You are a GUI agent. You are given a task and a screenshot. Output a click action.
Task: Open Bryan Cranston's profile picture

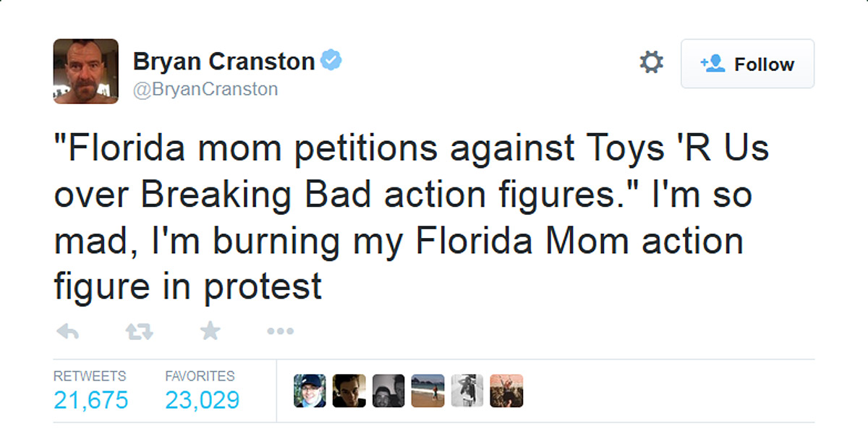point(85,71)
